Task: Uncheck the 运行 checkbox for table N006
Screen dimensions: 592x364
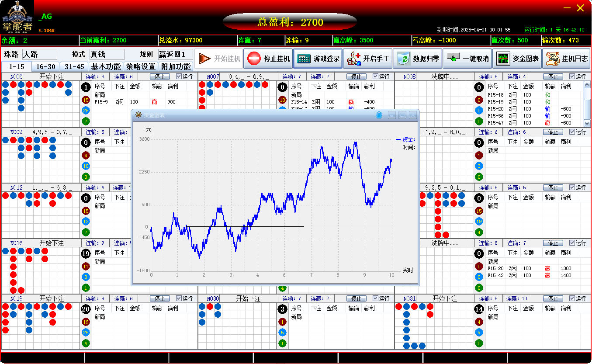Action: pos(179,76)
